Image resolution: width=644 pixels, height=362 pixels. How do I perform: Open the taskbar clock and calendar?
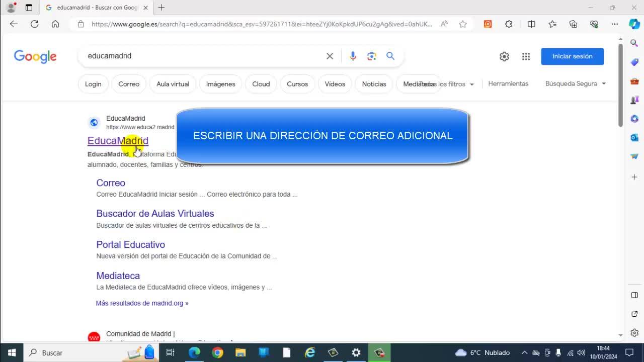pyautogui.click(x=603, y=352)
